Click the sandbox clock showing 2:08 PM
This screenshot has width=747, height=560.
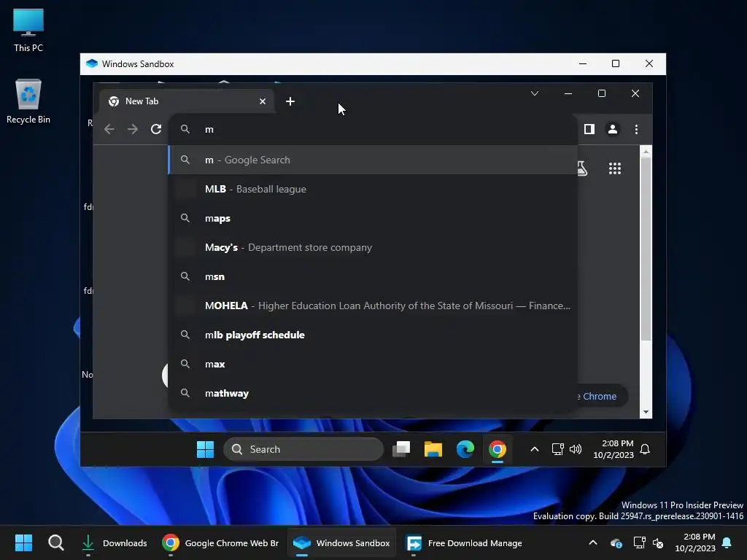coord(613,449)
